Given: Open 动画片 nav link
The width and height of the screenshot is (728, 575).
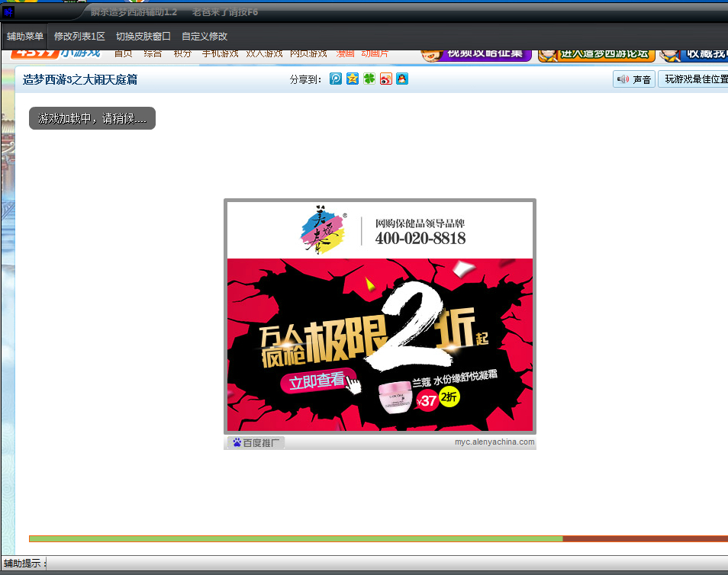Looking at the screenshot, I should [x=375, y=53].
